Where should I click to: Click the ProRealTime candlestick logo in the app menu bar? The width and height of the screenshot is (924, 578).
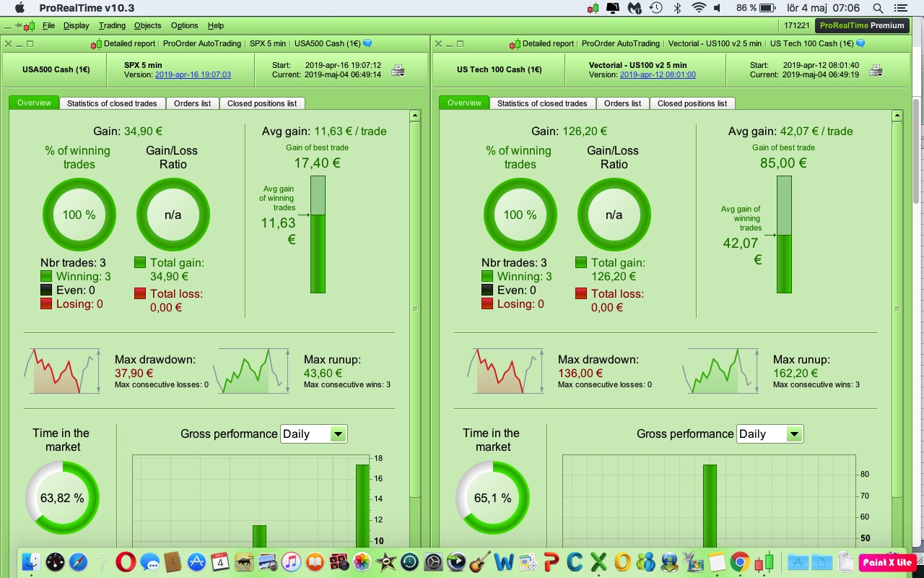tap(30, 25)
